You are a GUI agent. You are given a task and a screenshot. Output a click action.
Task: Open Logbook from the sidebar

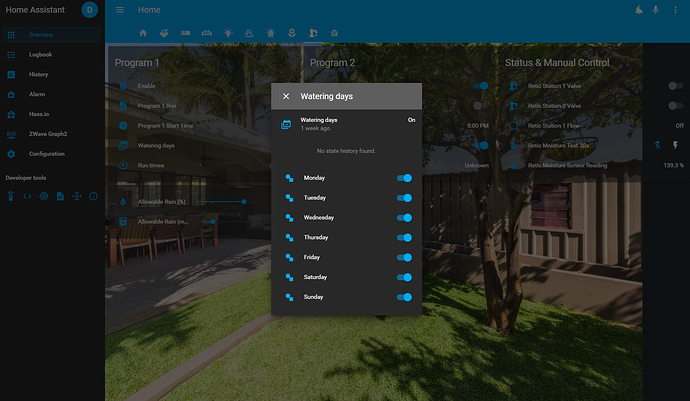click(x=40, y=54)
